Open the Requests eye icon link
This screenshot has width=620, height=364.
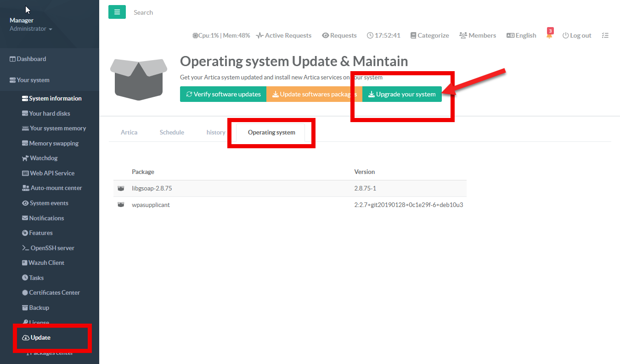(339, 35)
